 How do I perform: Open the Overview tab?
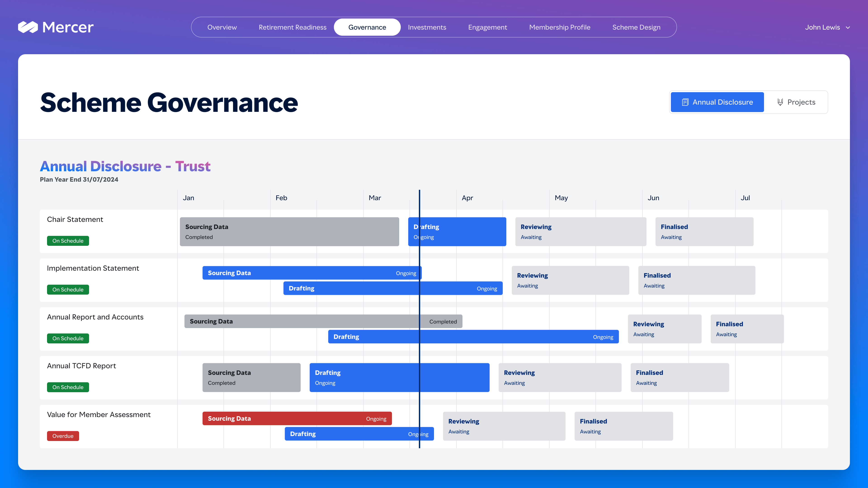[x=222, y=27]
